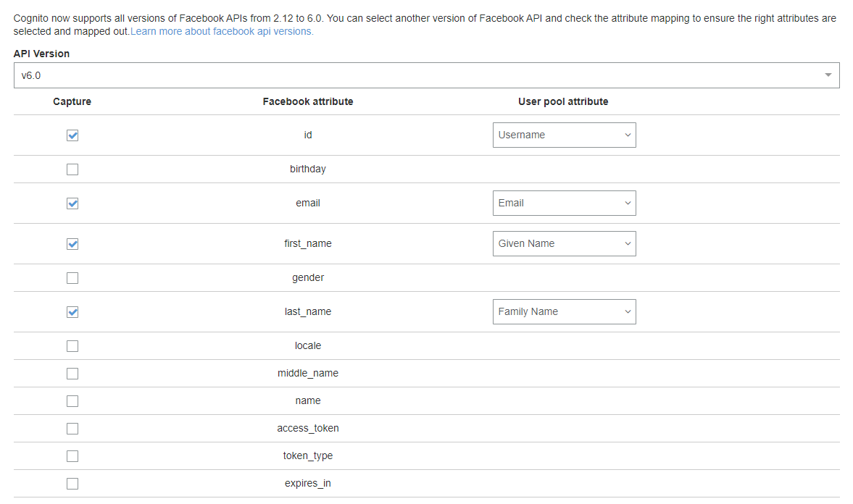Enable capture for birthday attribute
The height and width of the screenshot is (504, 853).
(72, 169)
